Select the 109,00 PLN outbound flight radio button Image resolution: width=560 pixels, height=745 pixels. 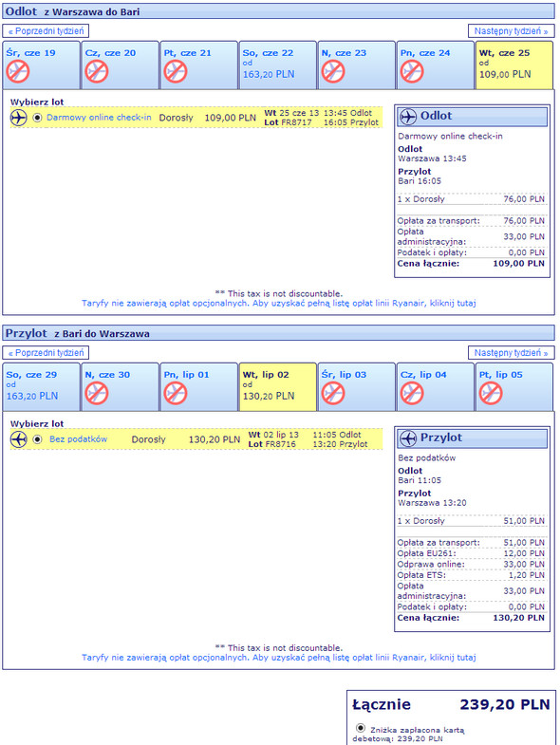pyautogui.click(x=38, y=118)
